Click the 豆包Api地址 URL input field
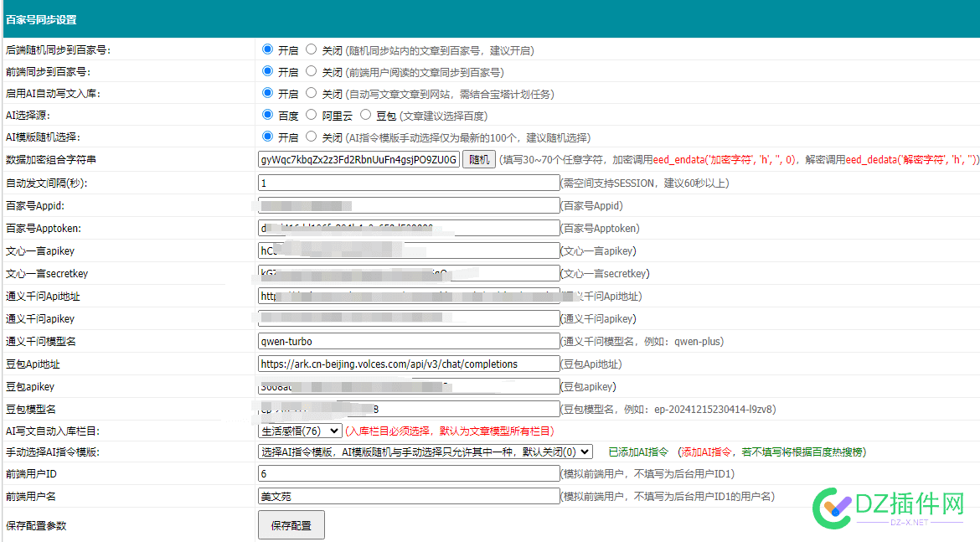Viewport: 980px width, 542px height. point(409,364)
